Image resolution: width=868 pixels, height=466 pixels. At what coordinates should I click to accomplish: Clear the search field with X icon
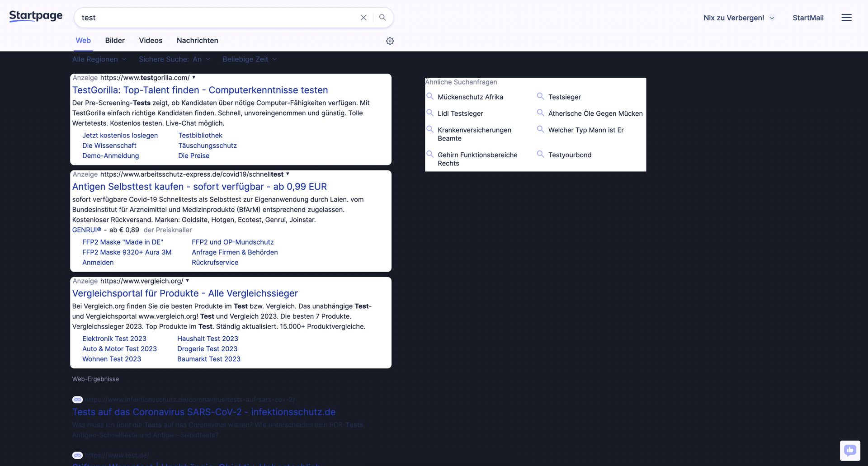[x=363, y=18]
